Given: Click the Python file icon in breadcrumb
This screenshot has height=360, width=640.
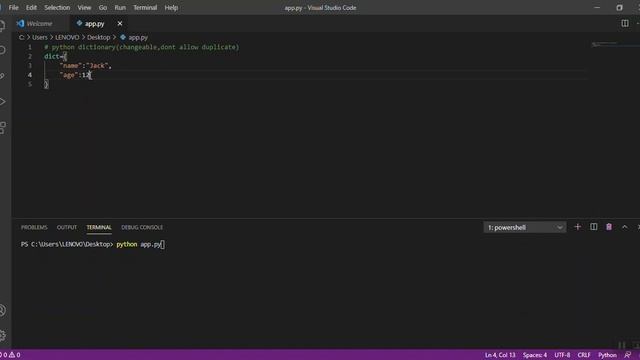Looking at the screenshot, I should 123,37.
